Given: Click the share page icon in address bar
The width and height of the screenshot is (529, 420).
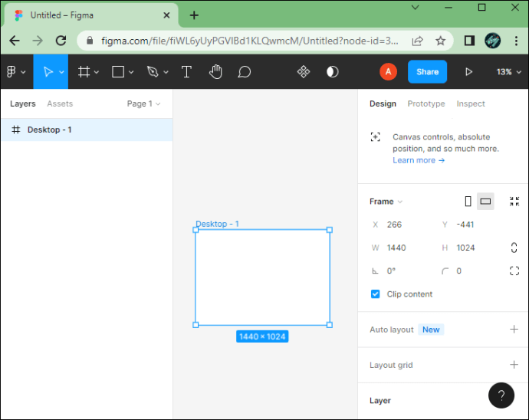Looking at the screenshot, I should click(417, 41).
